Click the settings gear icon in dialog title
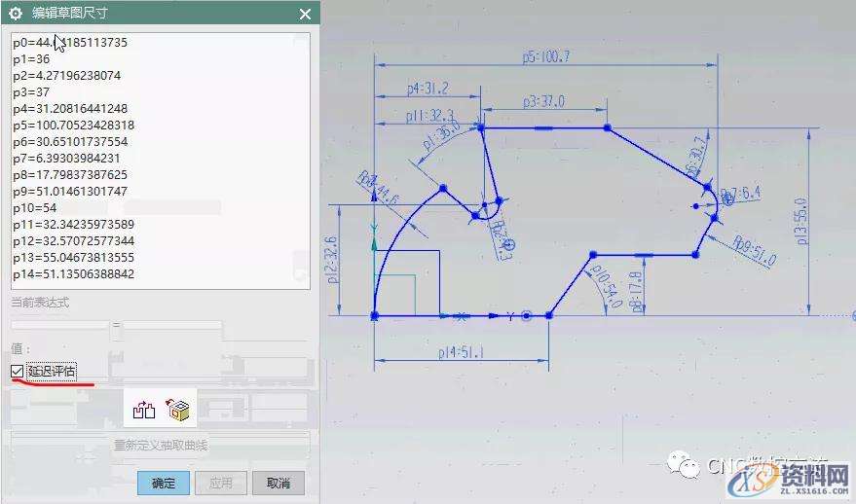This screenshot has width=856, height=504. click(16, 14)
